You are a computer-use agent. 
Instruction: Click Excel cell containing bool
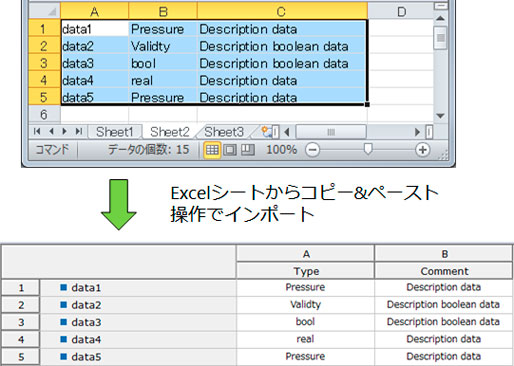tap(163, 63)
